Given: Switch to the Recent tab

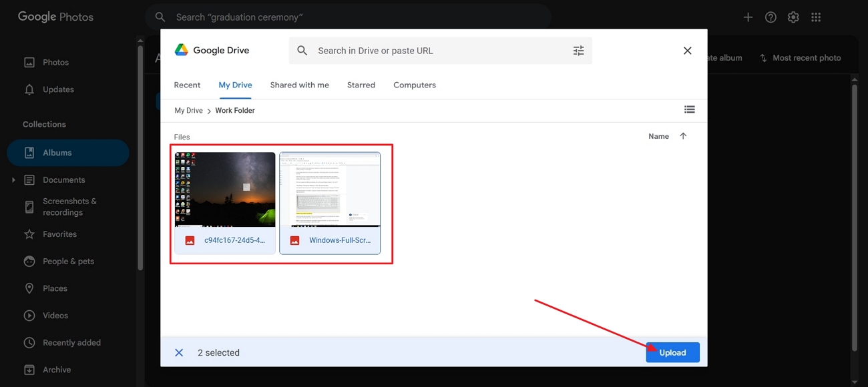Looking at the screenshot, I should click(187, 85).
